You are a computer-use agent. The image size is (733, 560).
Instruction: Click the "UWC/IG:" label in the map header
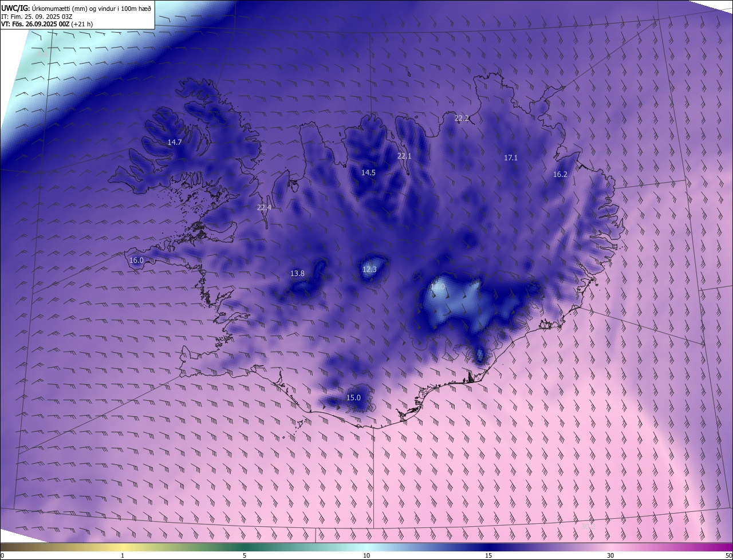(15, 7)
